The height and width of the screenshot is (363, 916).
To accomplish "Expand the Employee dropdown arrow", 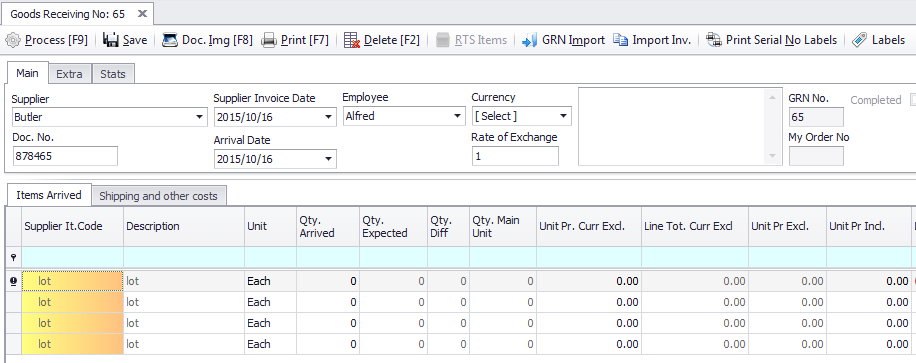I will click(x=457, y=116).
